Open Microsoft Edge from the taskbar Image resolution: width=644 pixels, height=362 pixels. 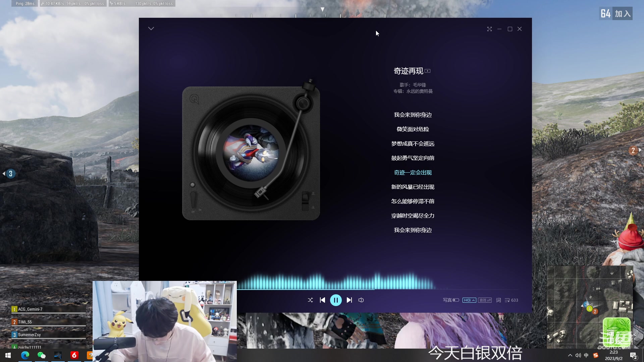pyautogui.click(x=25, y=355)
